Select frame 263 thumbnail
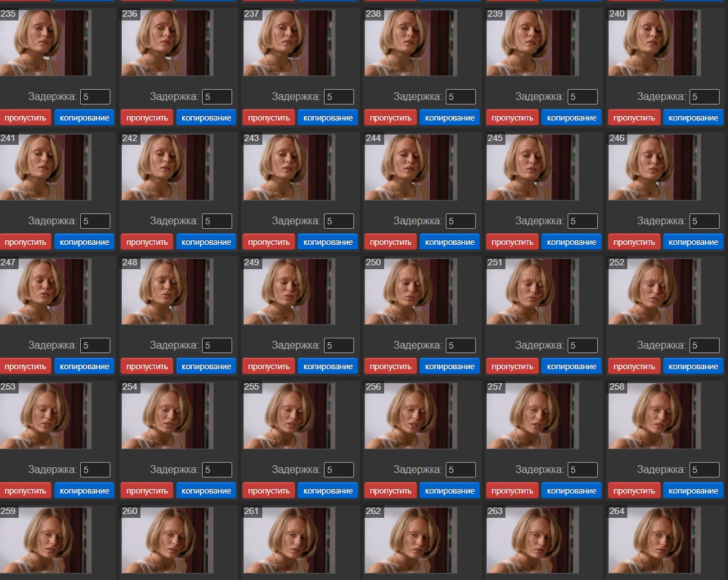The height and width of the screenshot is (580, 728). point(532,540)
